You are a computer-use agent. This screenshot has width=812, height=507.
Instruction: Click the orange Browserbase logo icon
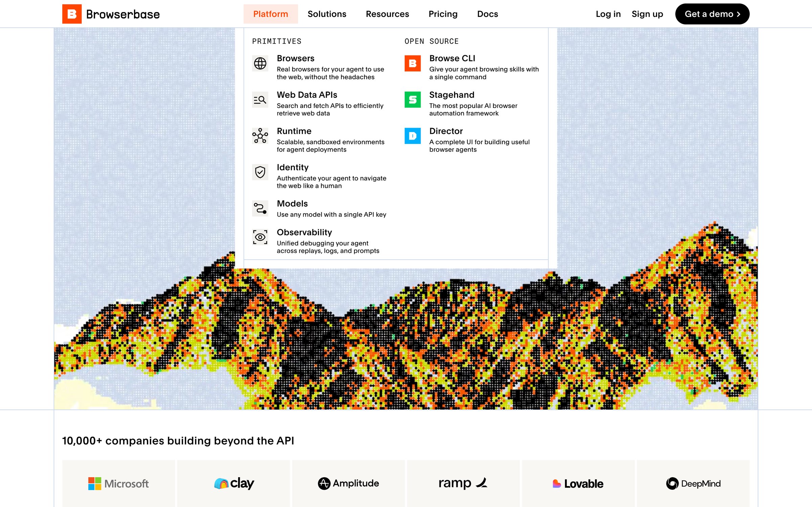(x=72, y=14)
